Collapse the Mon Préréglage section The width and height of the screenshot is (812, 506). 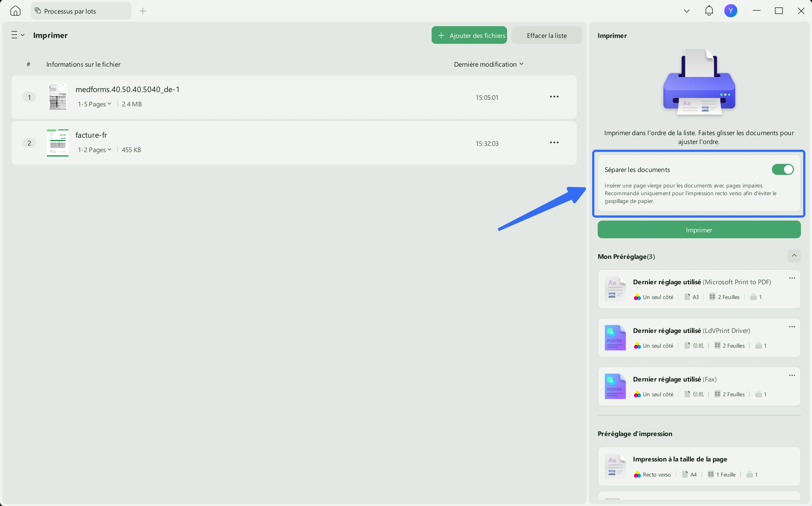coord(794,256)
